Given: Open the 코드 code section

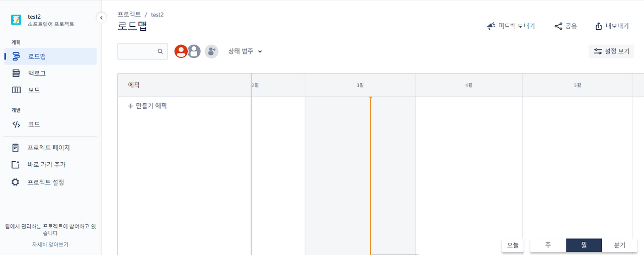Looking at the screenshot, I should 50,124.
